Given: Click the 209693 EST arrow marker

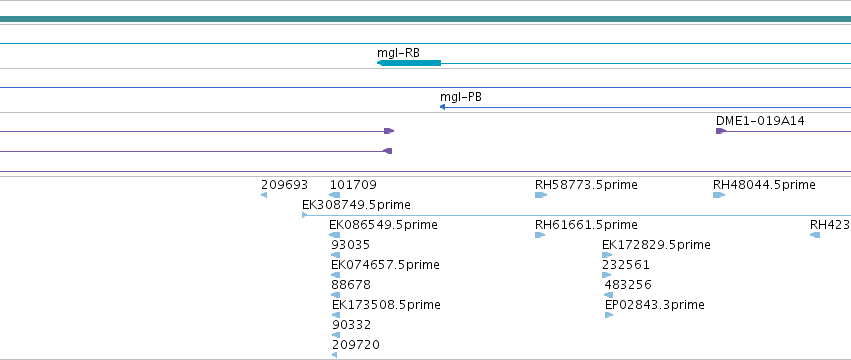Looking at the screenshot, I should 264,195.
